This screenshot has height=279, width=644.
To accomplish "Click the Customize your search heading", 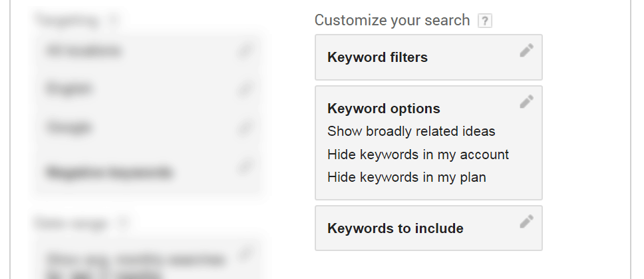I will point(392,20).
